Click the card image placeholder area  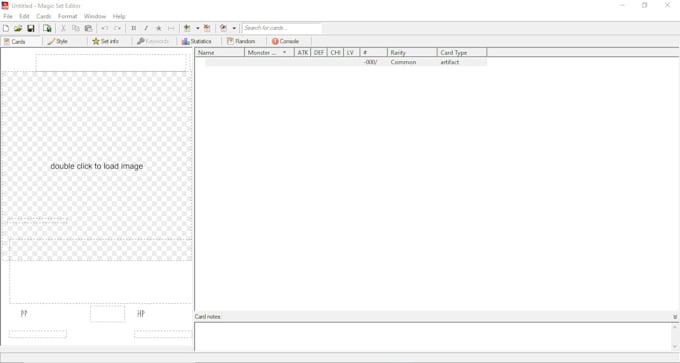pos(96,166)
